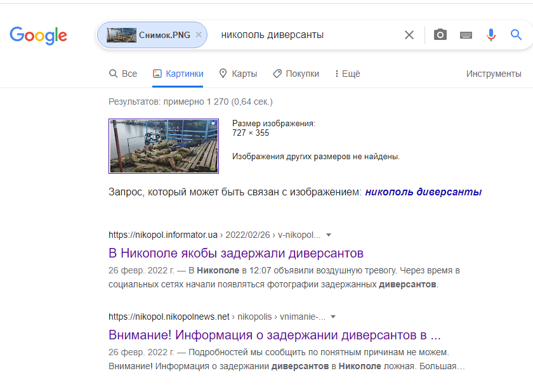533x392 pixels.
Task: Expand nikopol.informator.ua result options arrow
Action: tap(329, 235)
